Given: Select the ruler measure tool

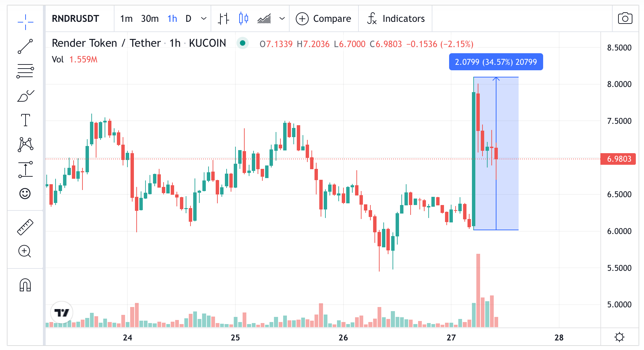Looking at the screenshot, I should 25,227.
